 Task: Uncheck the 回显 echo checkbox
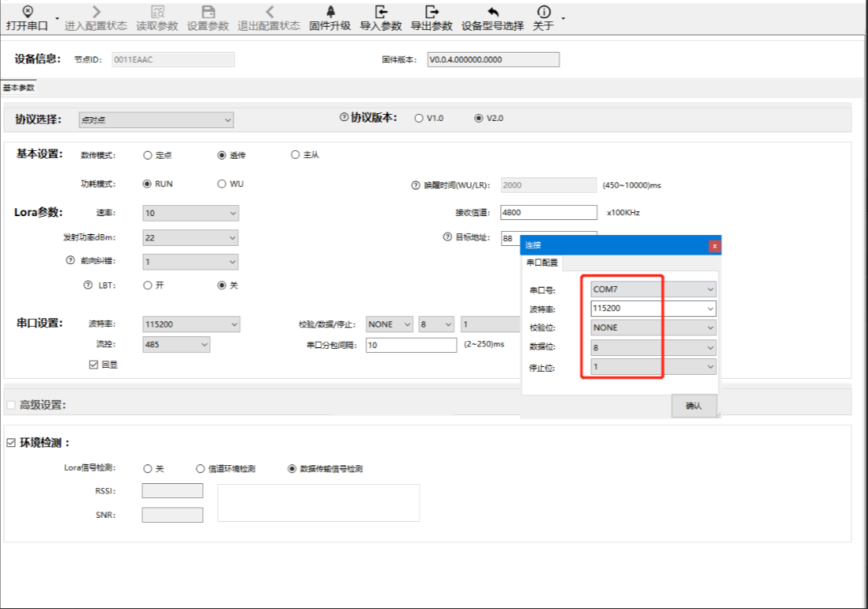click(x=94, y=365)
